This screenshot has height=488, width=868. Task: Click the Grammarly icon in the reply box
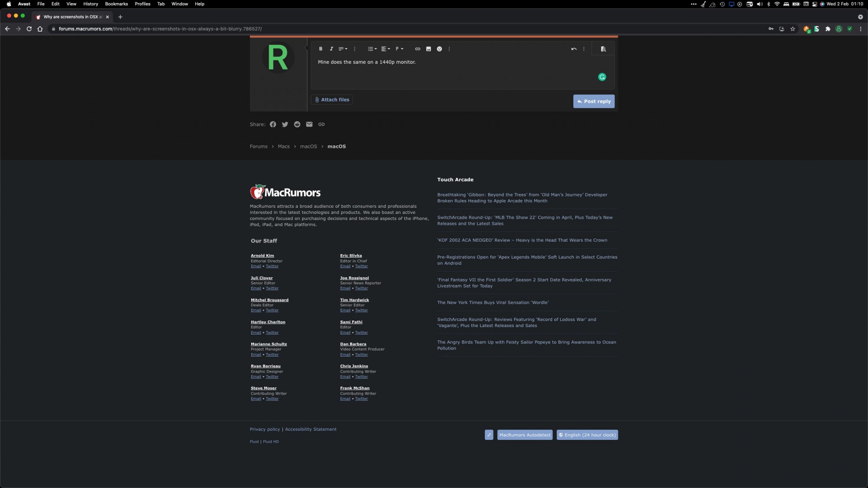tap(602, 77)
